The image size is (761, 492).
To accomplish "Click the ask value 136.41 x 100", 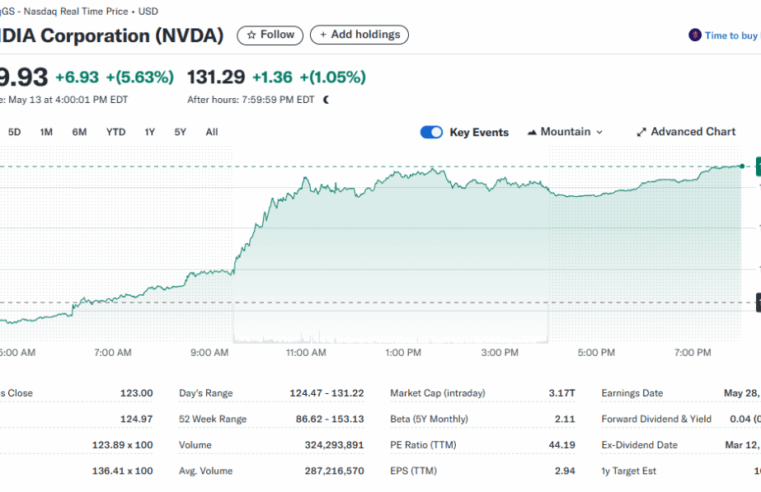I will click(x=122, y=471).
